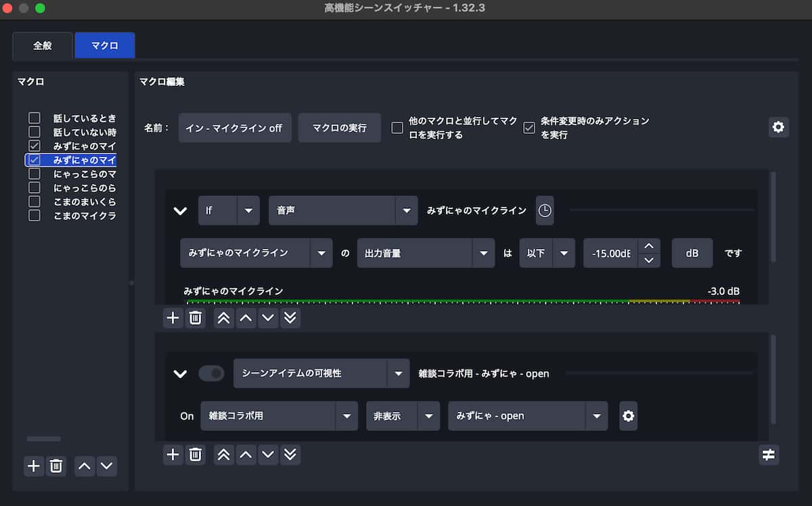Click the macro name field イン - マイクライン off

[x=235, y=127]
